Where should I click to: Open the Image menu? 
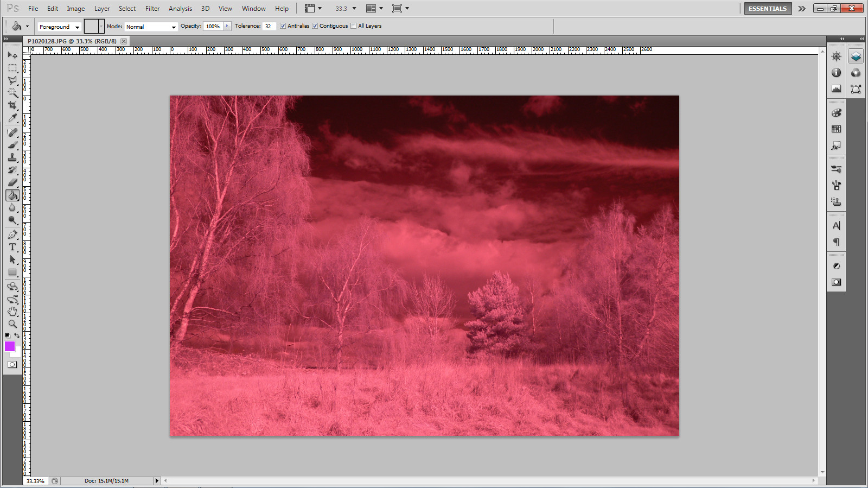[x=76, y=9]
